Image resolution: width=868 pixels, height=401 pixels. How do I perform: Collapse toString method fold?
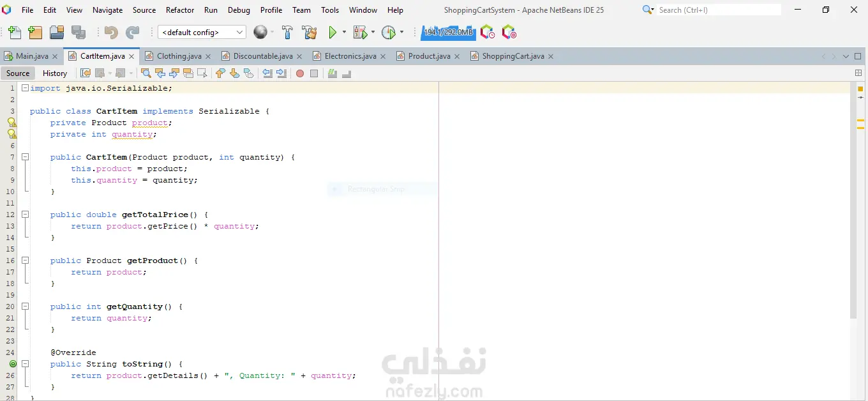tap(25, 364)
